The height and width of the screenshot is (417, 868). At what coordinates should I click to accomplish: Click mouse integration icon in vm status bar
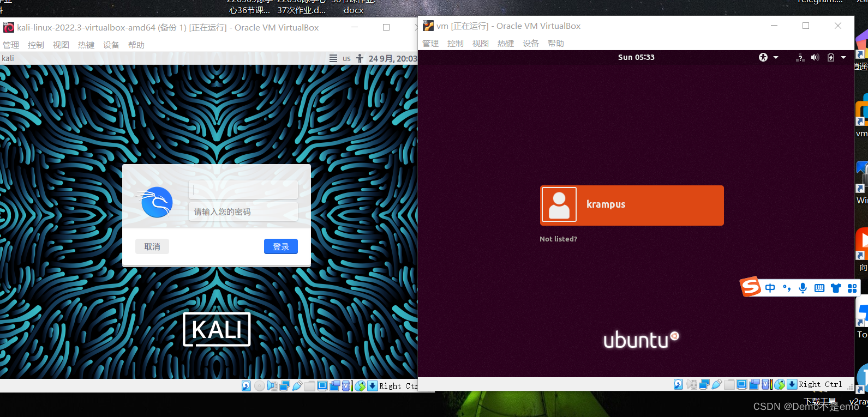pyautogui.click(x=780, y=384)
